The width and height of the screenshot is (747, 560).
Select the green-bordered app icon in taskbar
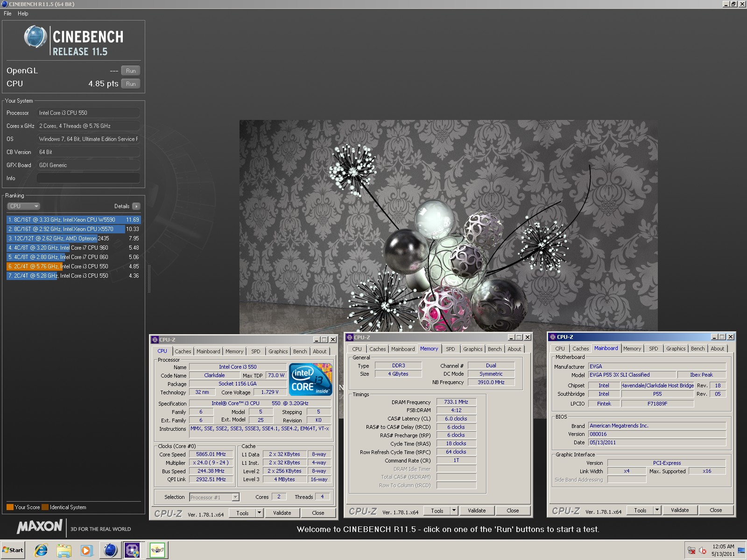click(157, 550)
